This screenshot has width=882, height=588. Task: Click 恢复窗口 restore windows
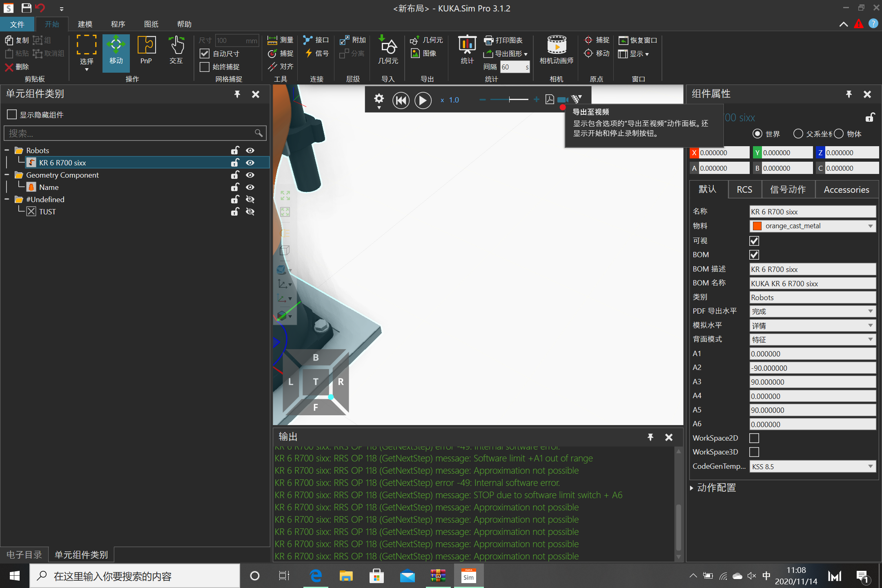tap(638, 40)
